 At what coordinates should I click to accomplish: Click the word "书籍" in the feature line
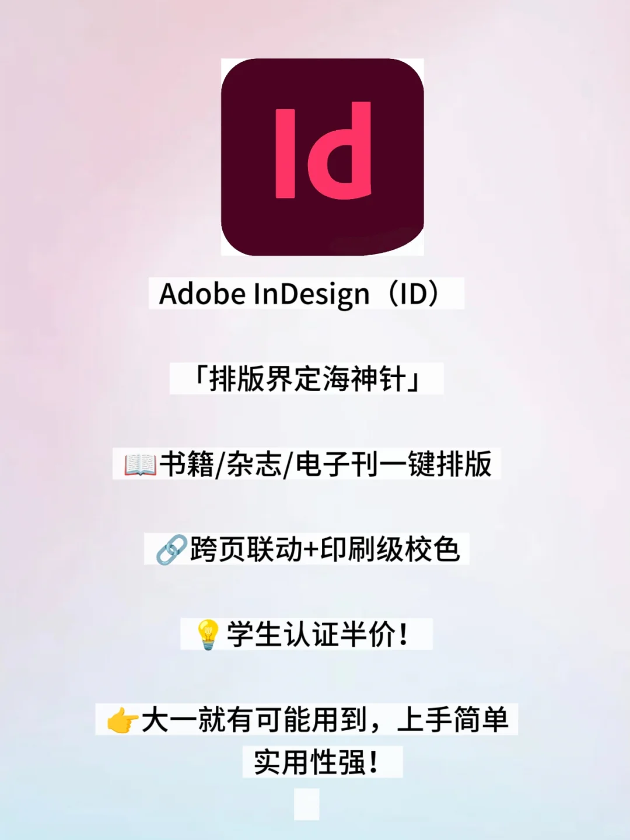187,464
